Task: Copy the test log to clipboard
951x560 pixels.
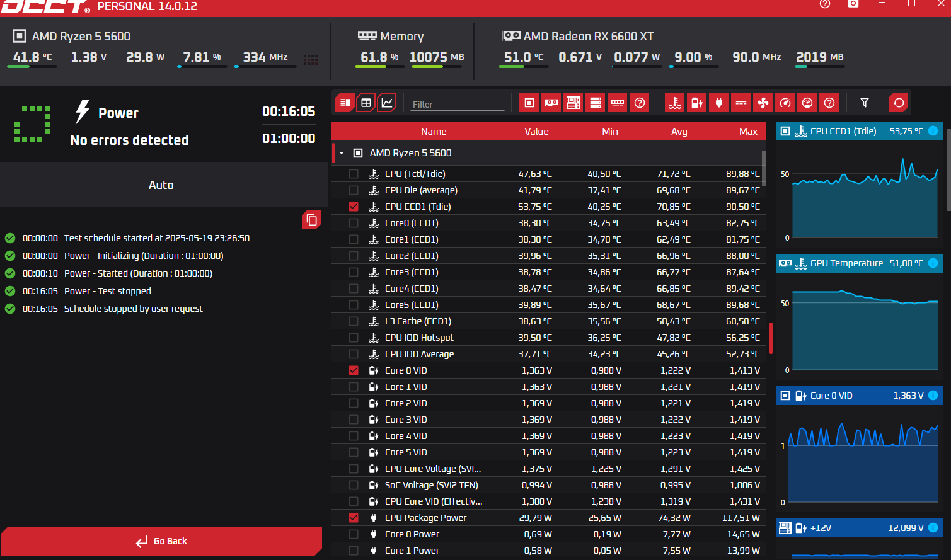Action: coord(311,220)
